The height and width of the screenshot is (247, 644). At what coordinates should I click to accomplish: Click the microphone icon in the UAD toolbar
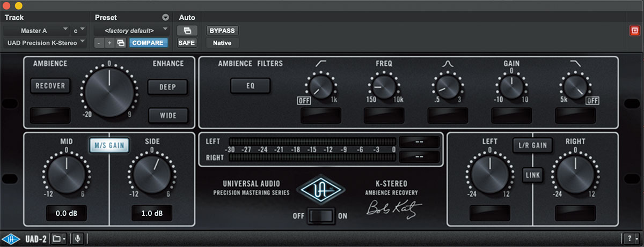pyautogui.click(x=78, y=238)
